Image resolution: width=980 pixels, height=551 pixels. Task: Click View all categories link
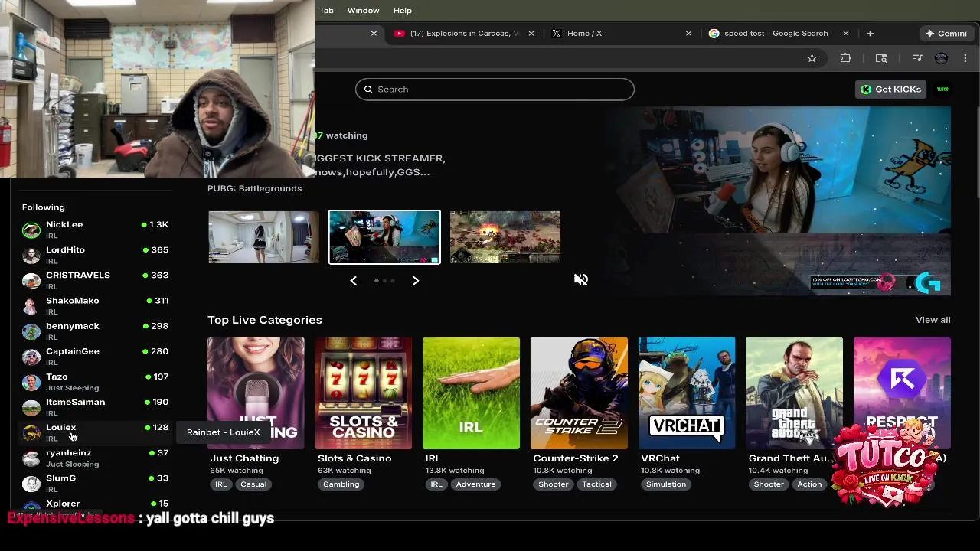[933, 320]
